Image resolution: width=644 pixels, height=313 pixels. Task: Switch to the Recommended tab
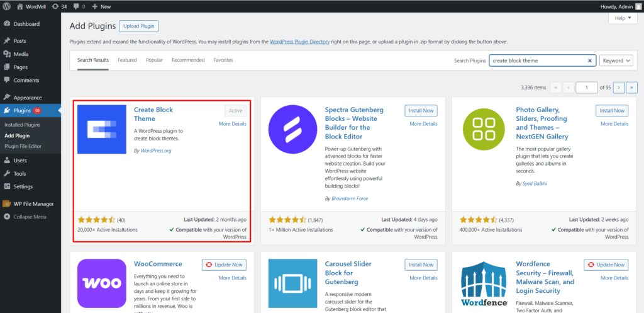tap(188, 60)
